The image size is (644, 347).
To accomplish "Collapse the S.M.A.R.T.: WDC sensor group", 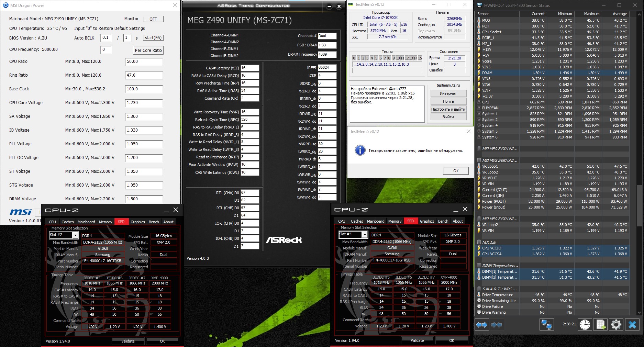I will [479, 289].
